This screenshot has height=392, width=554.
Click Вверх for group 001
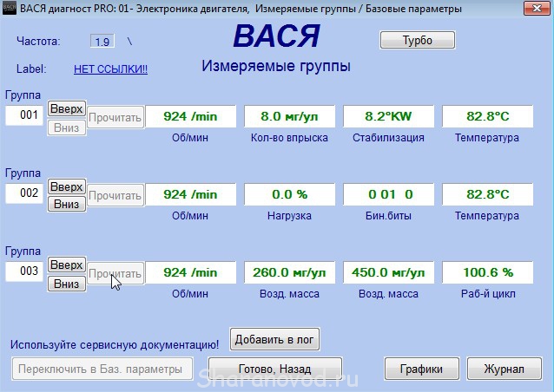[67, 109]
